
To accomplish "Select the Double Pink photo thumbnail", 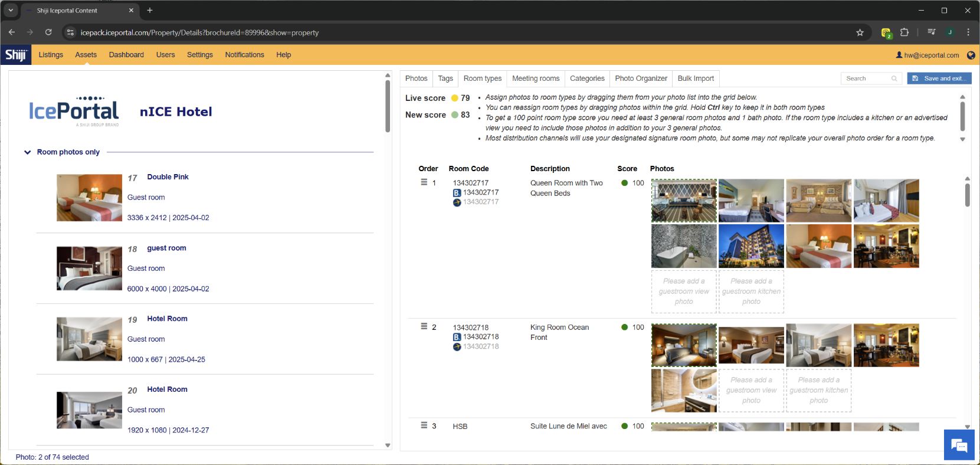I will [89, 198].
